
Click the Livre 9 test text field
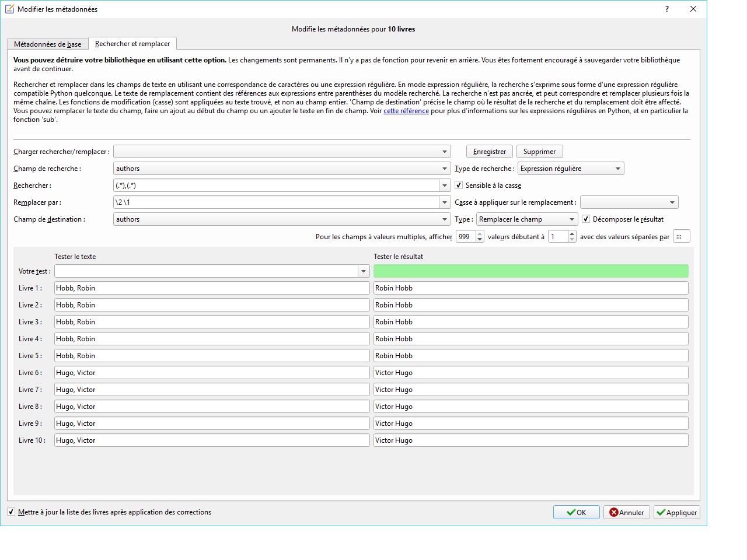[x=212, y=423]
